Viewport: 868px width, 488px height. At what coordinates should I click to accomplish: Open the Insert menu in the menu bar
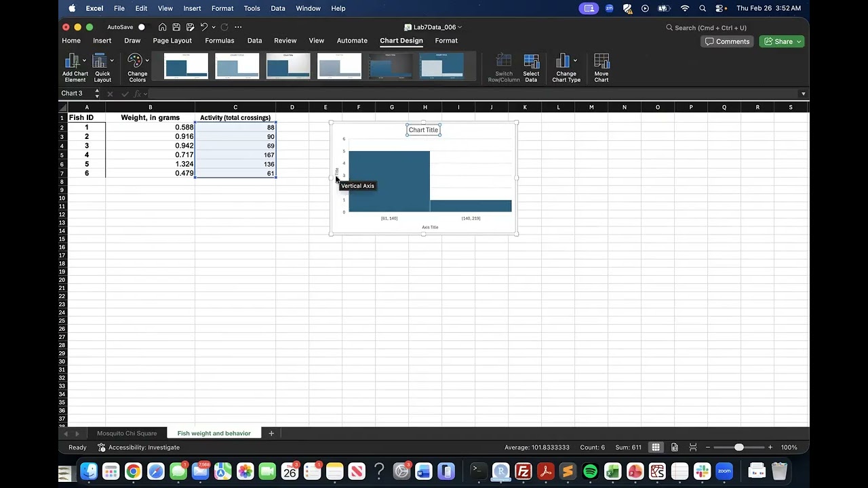click(192, 8)
